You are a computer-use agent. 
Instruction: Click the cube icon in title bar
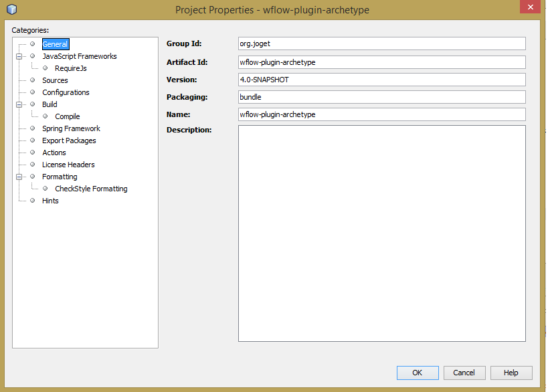click(11, 9)
